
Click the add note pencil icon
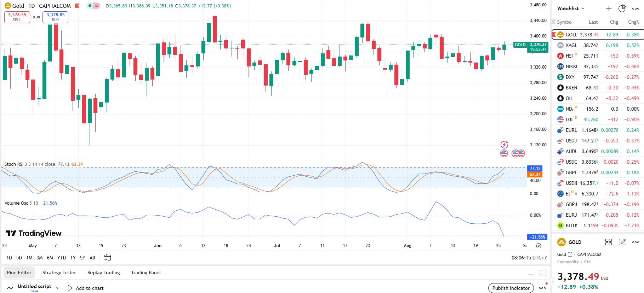point(622,242)
